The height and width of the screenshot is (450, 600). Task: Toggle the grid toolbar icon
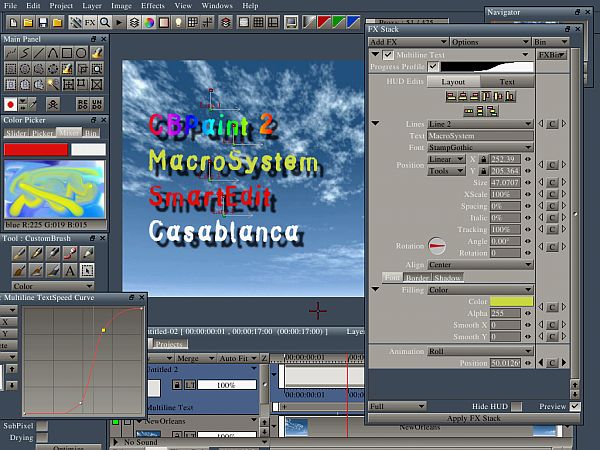pos(193,23)
